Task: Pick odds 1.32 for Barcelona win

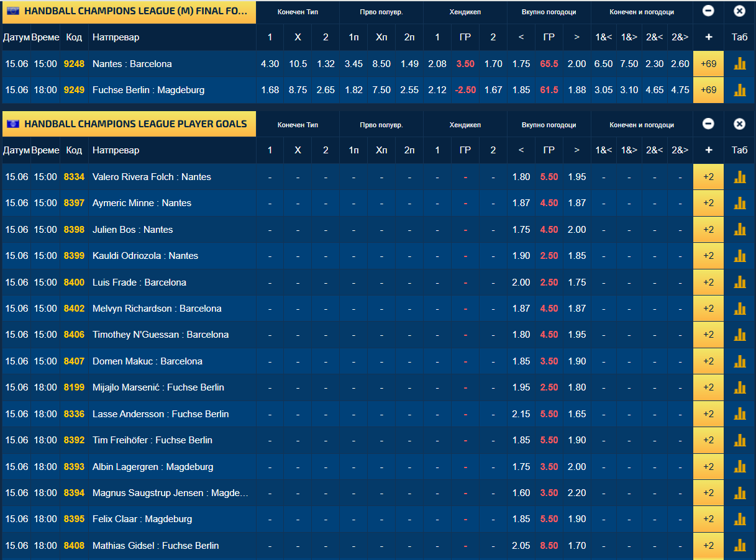Action: (x=326, y=64)
